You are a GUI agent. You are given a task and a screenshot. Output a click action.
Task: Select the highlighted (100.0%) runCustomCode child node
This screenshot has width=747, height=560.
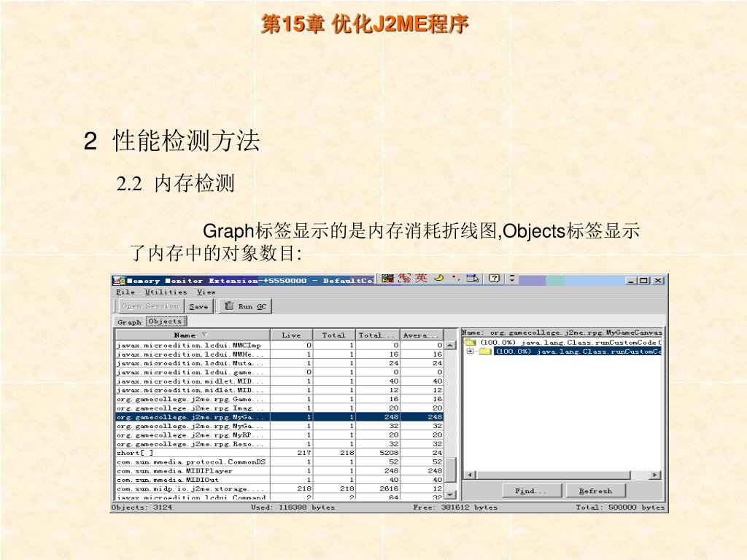pos(578,351)
